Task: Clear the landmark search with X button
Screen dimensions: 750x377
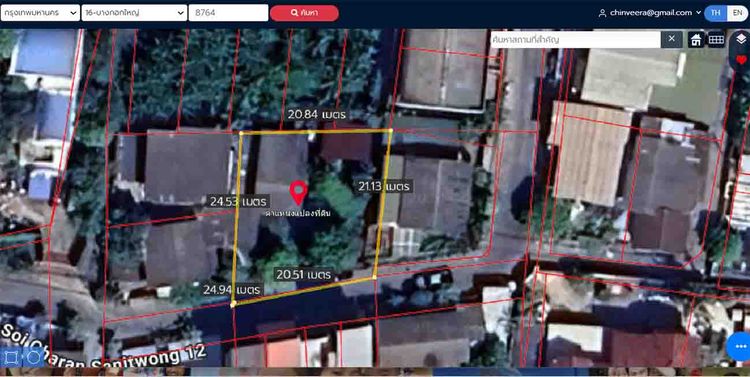Action: point(672,39)
